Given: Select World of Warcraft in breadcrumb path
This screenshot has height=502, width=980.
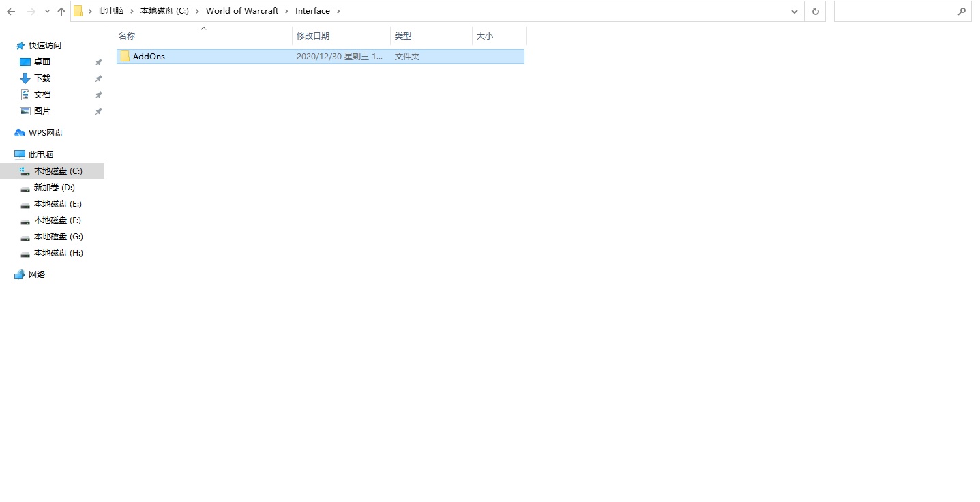Looking at the screenshot, I should 242,11.
